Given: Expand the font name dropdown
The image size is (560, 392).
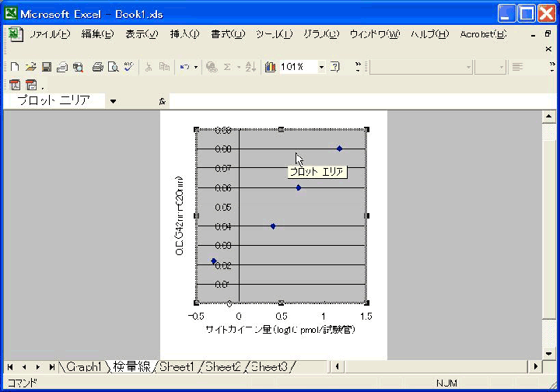Looking at the screenshot, I should click(x=468, y=68).
